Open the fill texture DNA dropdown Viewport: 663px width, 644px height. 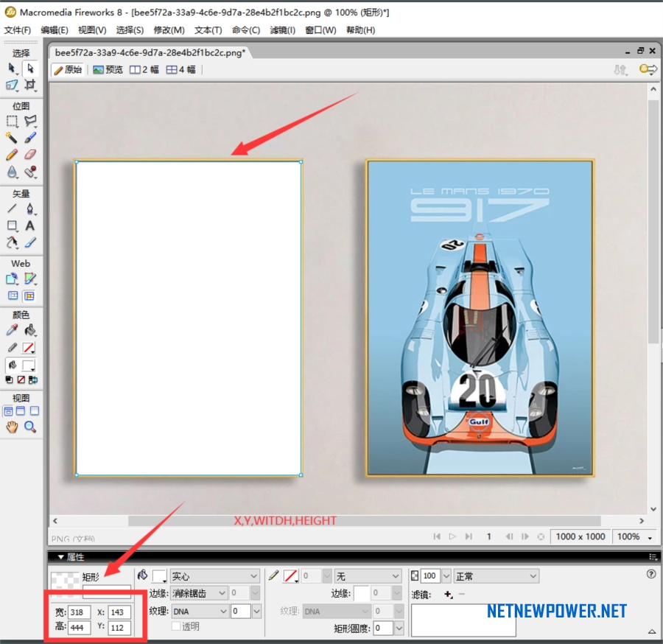point(199,611)
